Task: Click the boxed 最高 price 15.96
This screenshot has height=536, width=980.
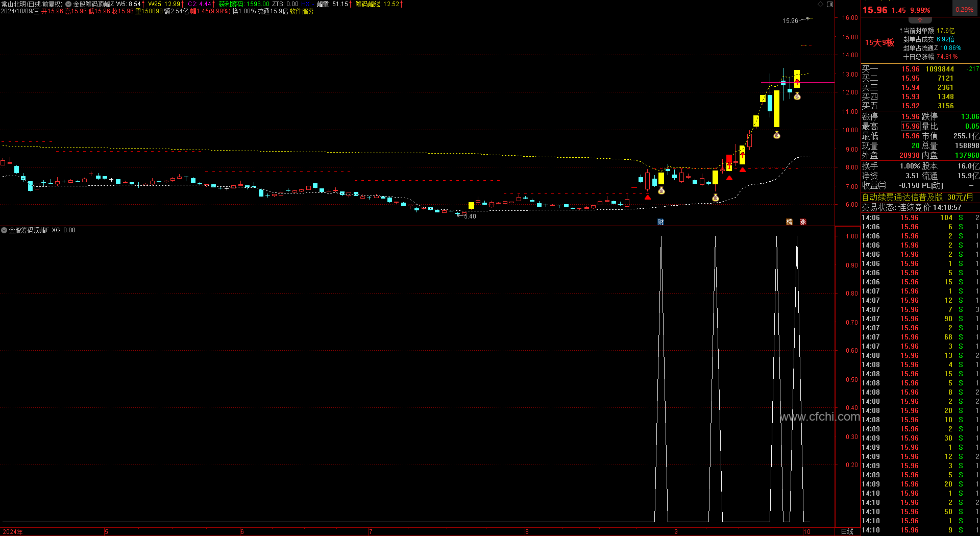Action: click(x=910, y=126)
